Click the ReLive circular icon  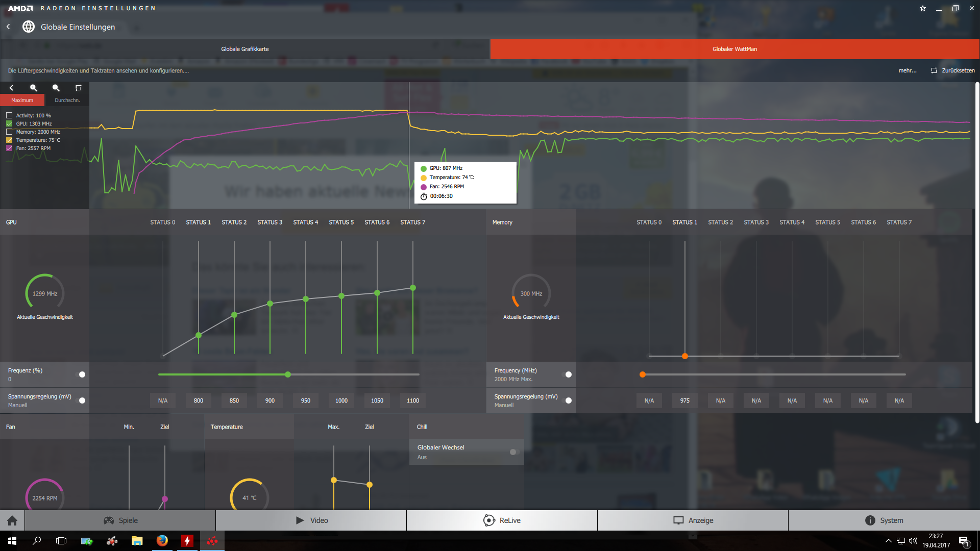(x=489, y=520)
